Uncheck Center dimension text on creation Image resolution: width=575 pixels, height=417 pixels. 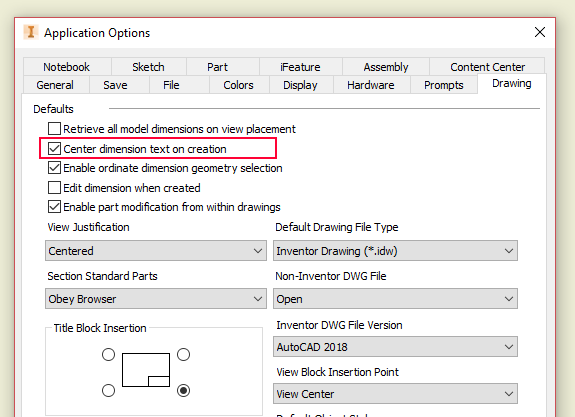tap(54, 149)
